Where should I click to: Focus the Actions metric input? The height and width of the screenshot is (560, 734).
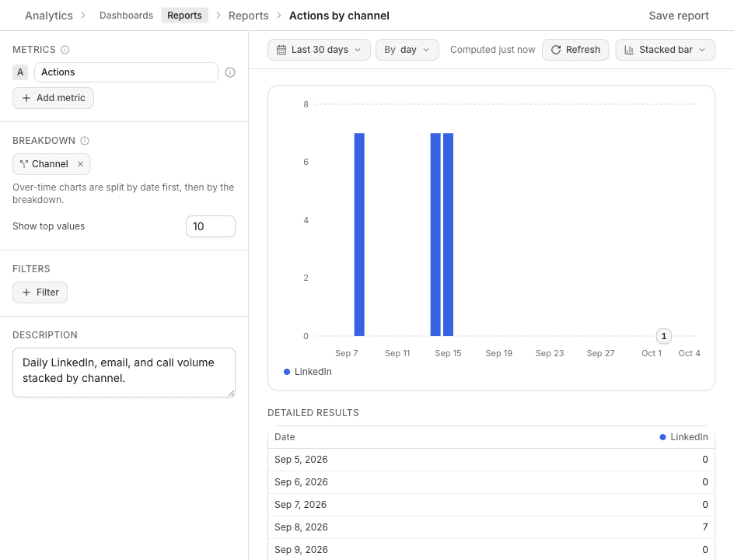(x=126, y=72)
